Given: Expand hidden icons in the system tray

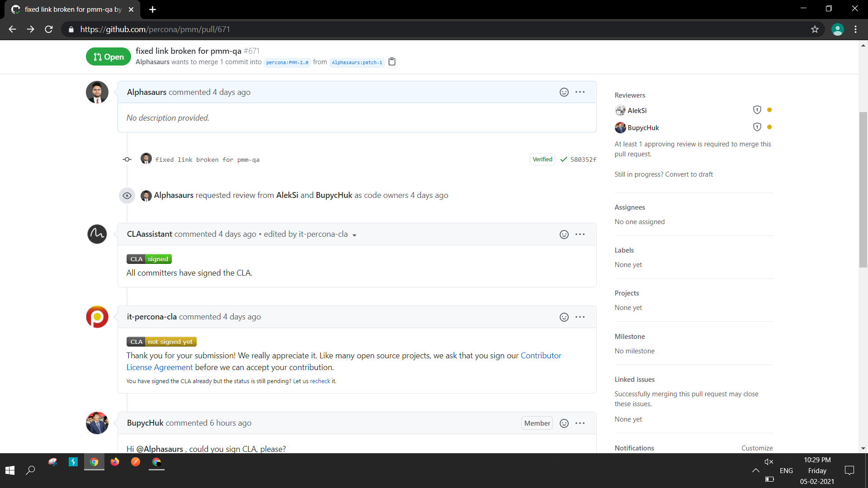Looking at the screenshot, I should 755,470.
